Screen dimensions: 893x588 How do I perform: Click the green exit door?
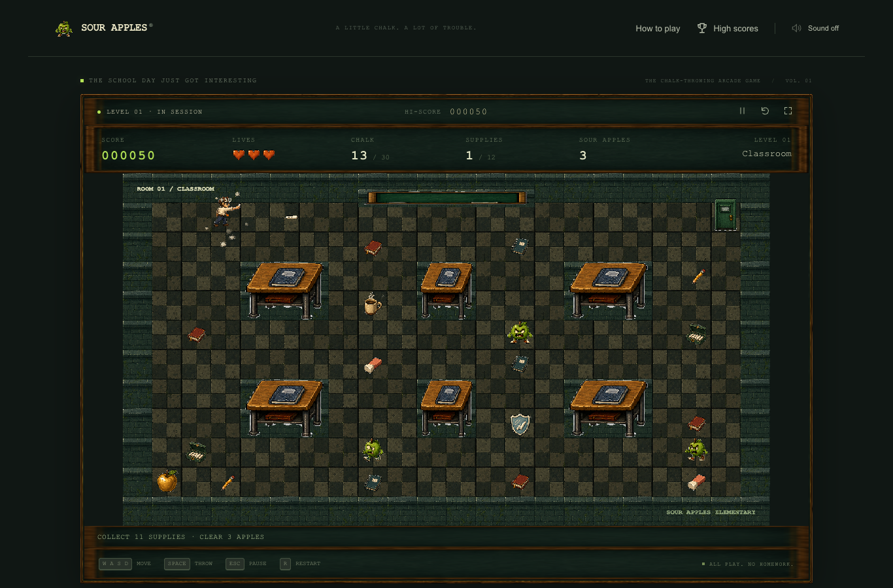[x=725, y=215]
